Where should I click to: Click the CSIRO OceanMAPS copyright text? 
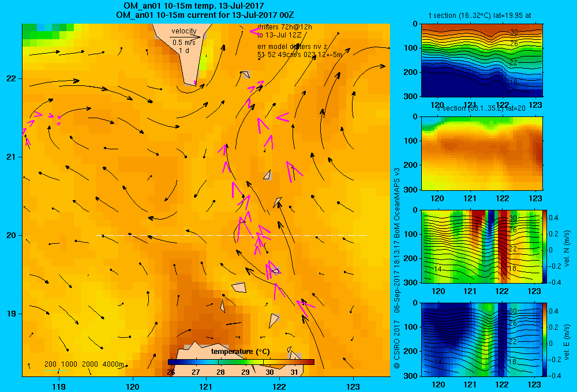397,268
